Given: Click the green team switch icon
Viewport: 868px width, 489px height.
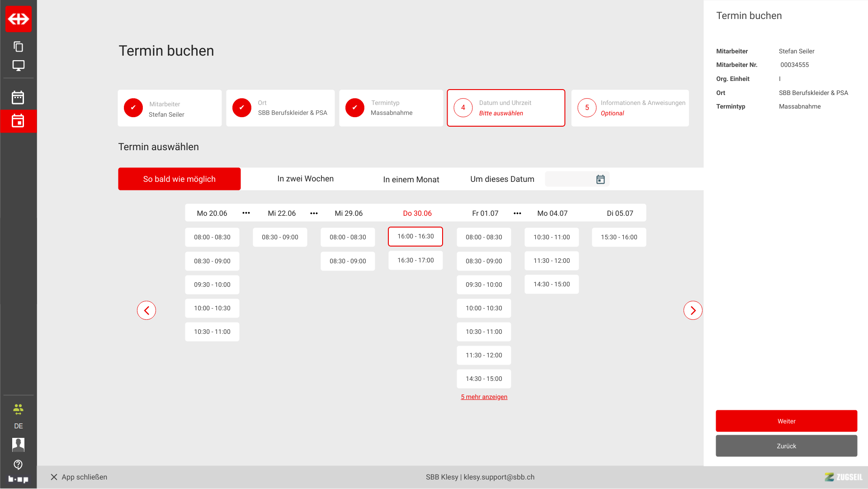Looking at the screenshot, I should click(x=18, y=409).
